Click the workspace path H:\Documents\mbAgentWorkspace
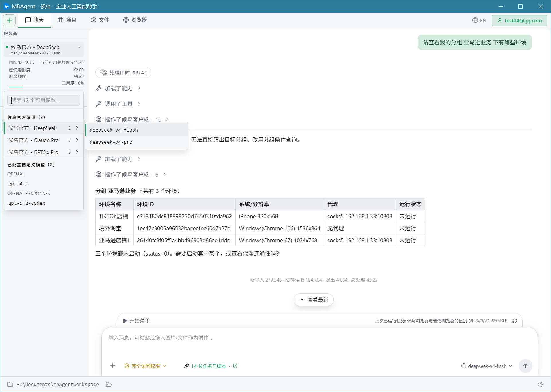The width and height of the screenshot is (551, 392). pos(58,384)
